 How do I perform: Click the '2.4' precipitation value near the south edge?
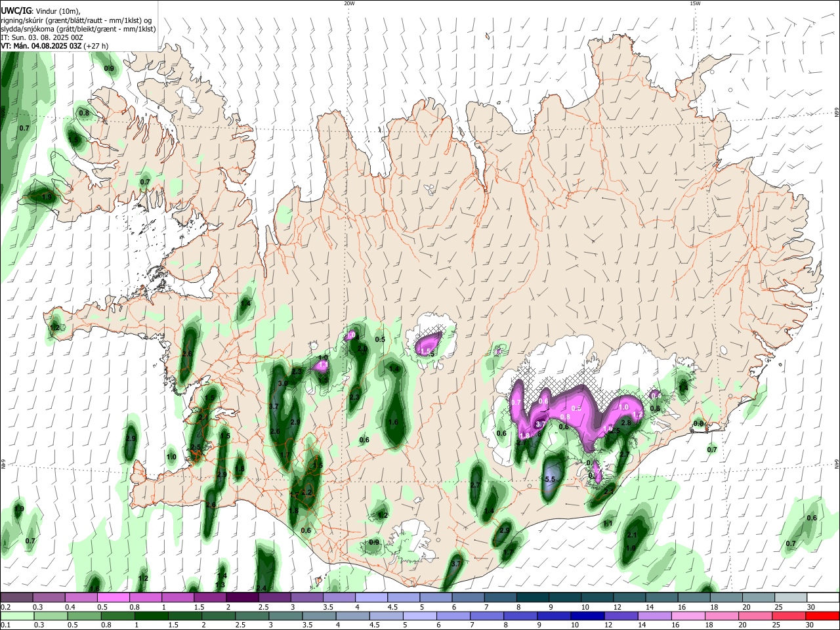261,587
